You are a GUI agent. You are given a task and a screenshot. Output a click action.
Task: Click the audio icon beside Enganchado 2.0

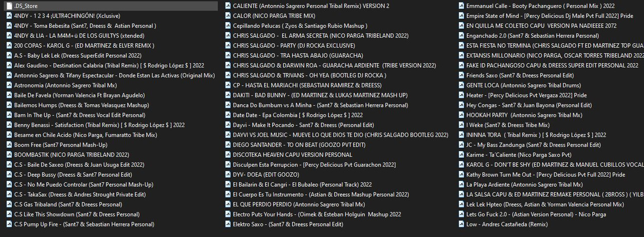[x=461, y=36]
